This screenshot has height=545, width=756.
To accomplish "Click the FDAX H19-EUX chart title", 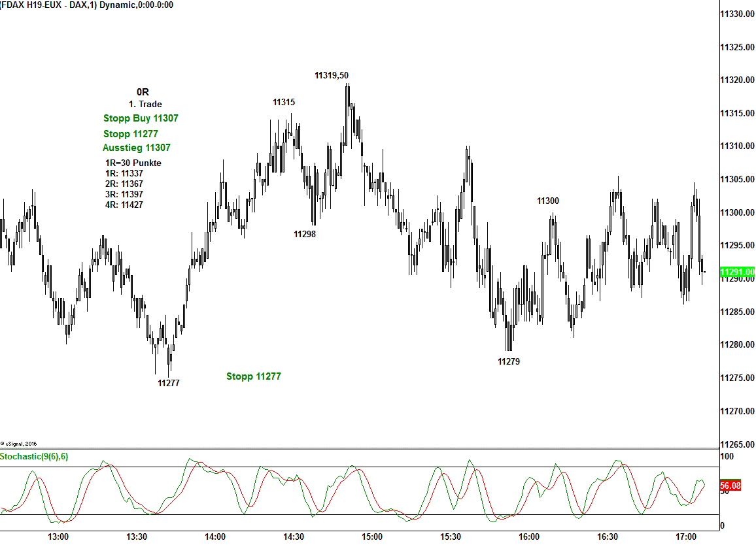I will click(x=86, y=5).
